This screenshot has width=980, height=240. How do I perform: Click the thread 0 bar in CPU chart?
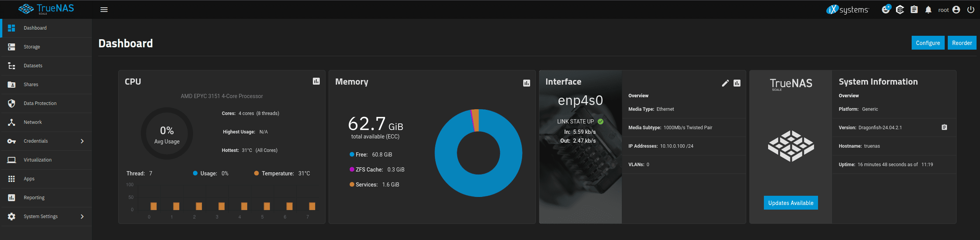click(x=154, y=206)
